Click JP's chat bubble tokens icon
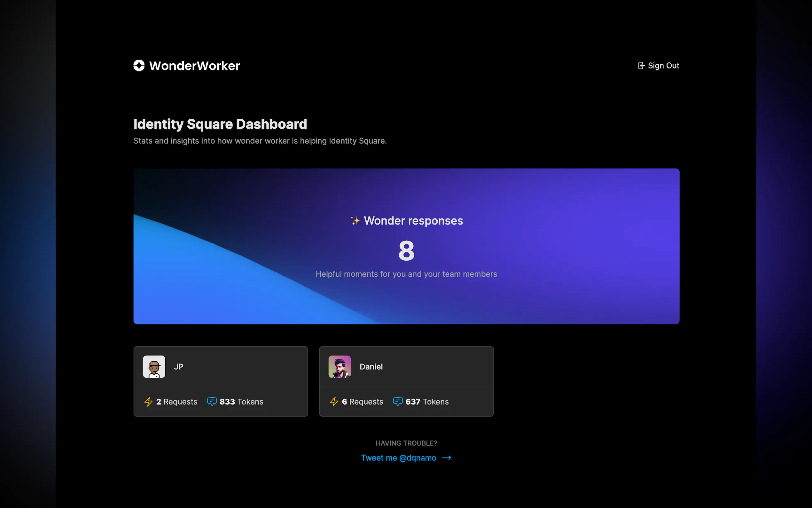 point(212,401)
